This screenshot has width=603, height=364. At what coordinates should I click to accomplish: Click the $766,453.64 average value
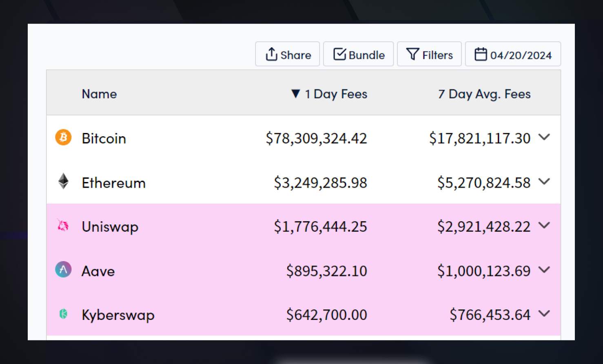[490, 315]
